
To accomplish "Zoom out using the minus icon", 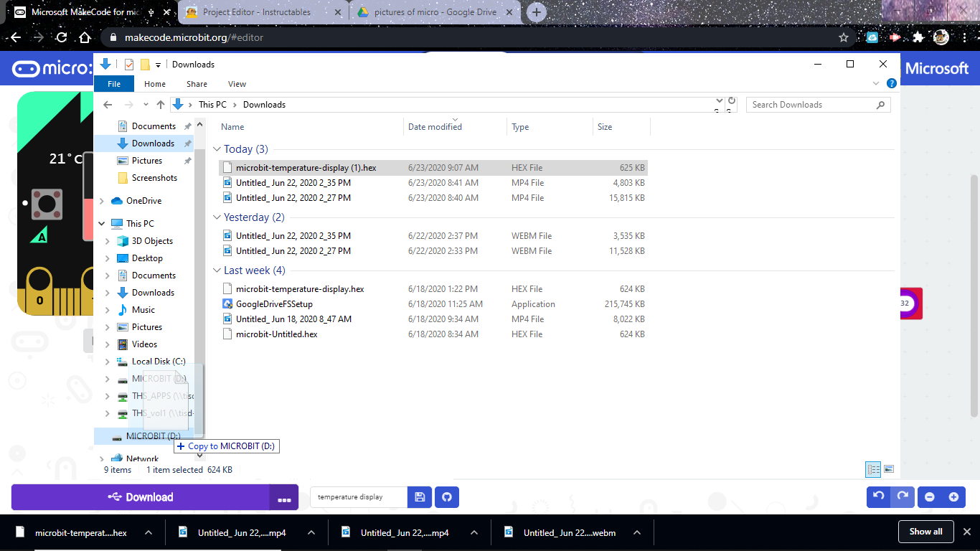I will (929, 496).
